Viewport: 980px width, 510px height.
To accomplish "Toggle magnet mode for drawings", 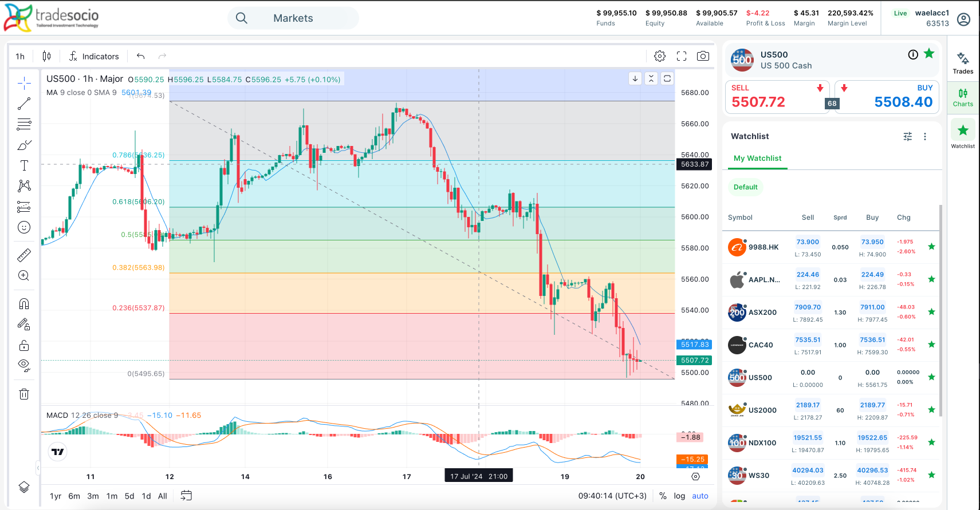I will [x=24, y=304].
